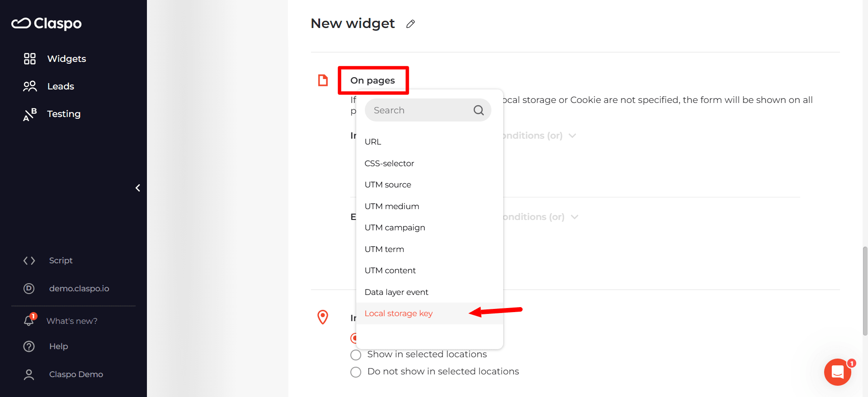This screenshot has width=868, height=397.
Task: Click the search magnifier in dropdown
Action: coord(479,110)
